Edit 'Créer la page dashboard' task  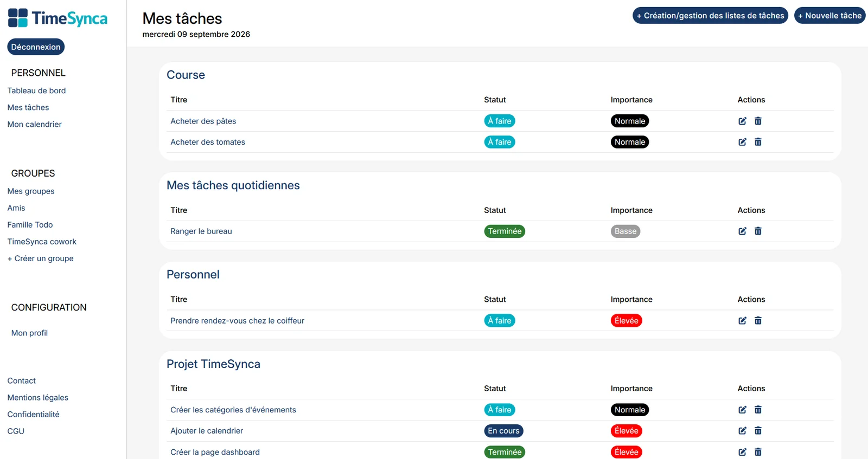coord(742,452)
